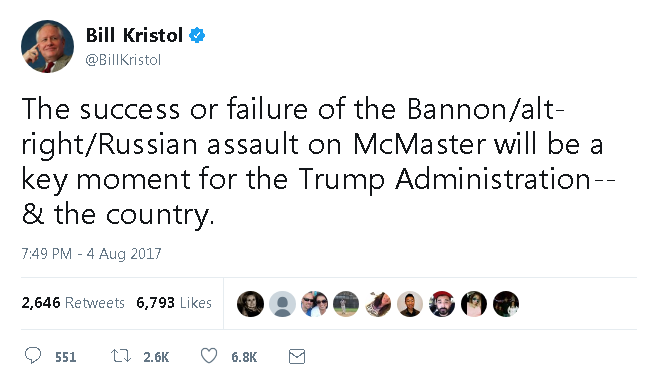Open the 7:49 PM - 4 Aug 2017 timestamp
656x378 pixels.
coord(91,254)
